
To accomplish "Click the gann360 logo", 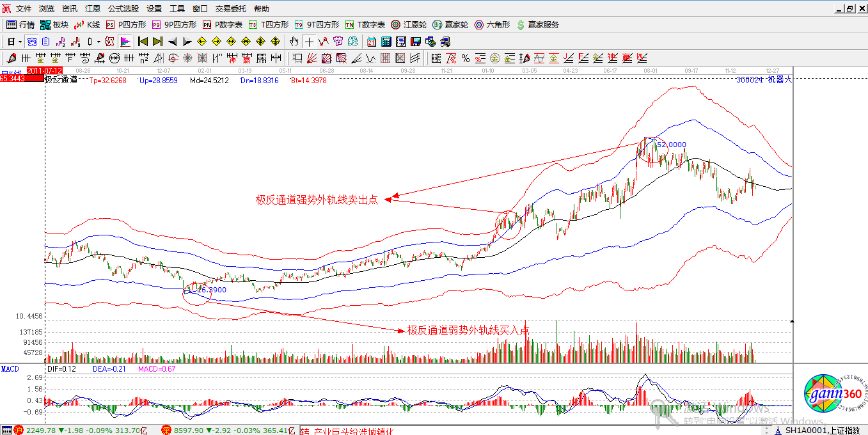I will (x=829, y=395).
